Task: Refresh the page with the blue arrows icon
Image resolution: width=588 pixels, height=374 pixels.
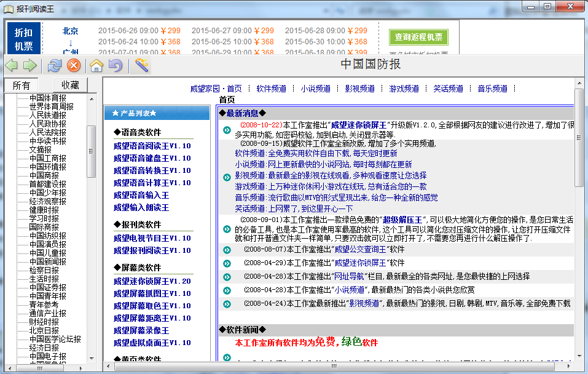Action: click(55, 65)
